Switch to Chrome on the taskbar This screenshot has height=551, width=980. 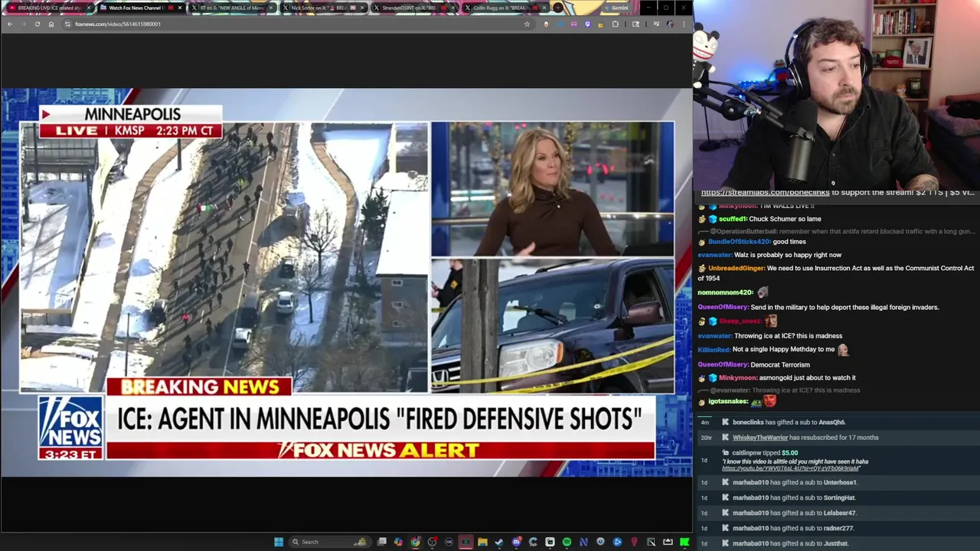(x=415, y=542)
